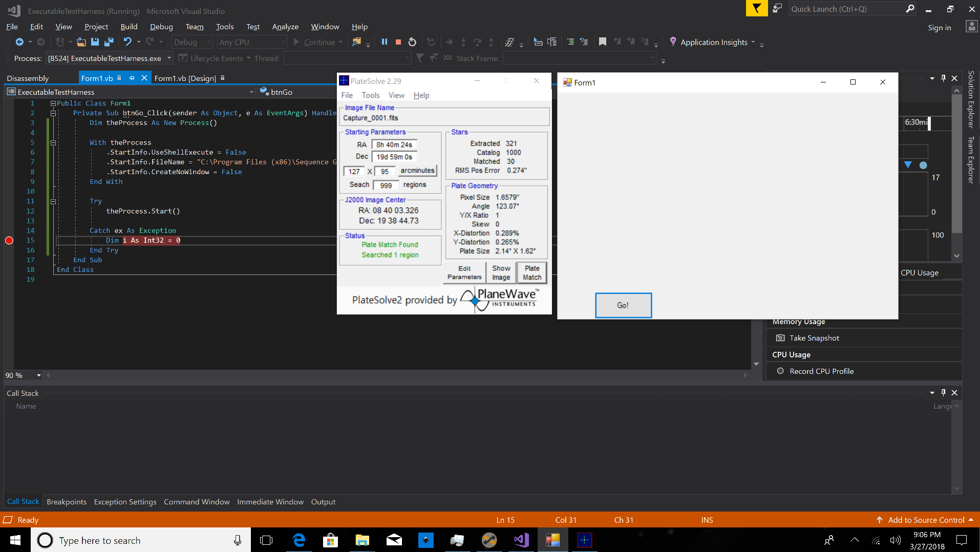The height and width of the screenshot is (552, 980).
Task: Open Microsoft Edge from the taskbar
Action: coord(299,540)
